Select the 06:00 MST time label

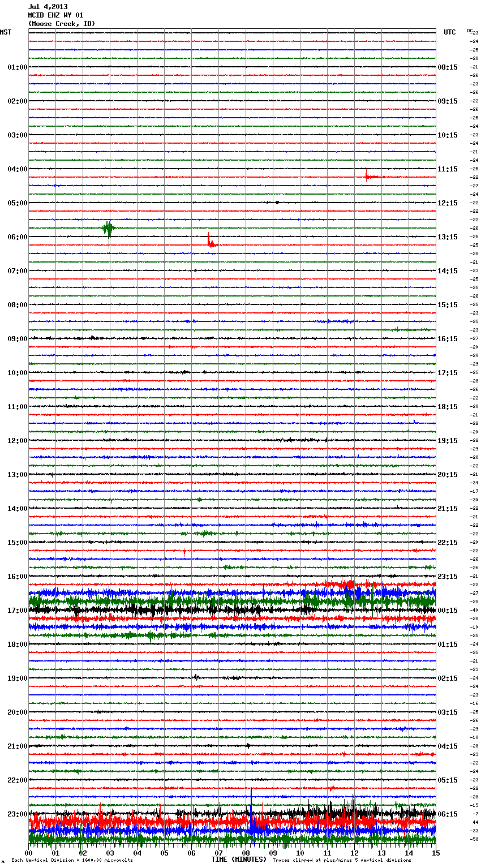[18, 237]
